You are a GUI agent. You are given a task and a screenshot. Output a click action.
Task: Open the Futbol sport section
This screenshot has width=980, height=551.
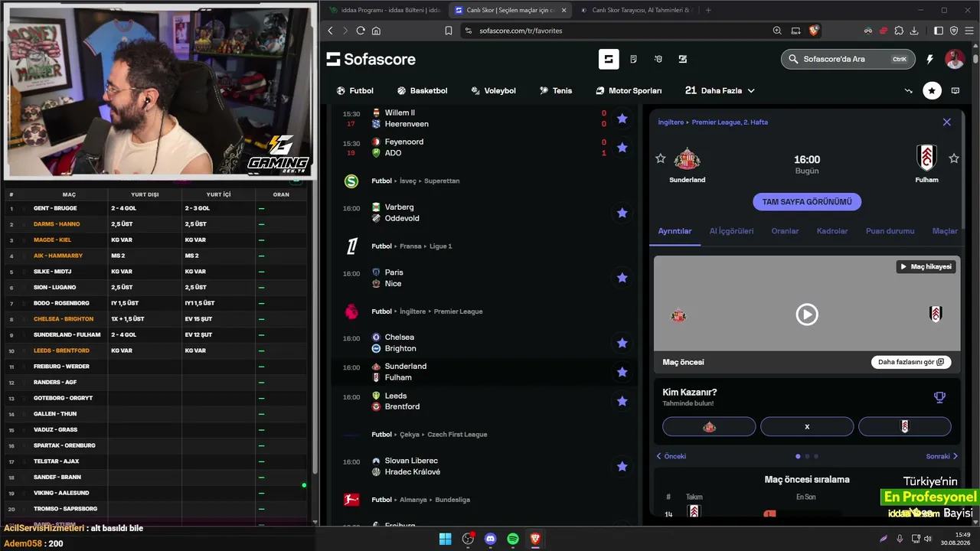(x=355, y=90)
